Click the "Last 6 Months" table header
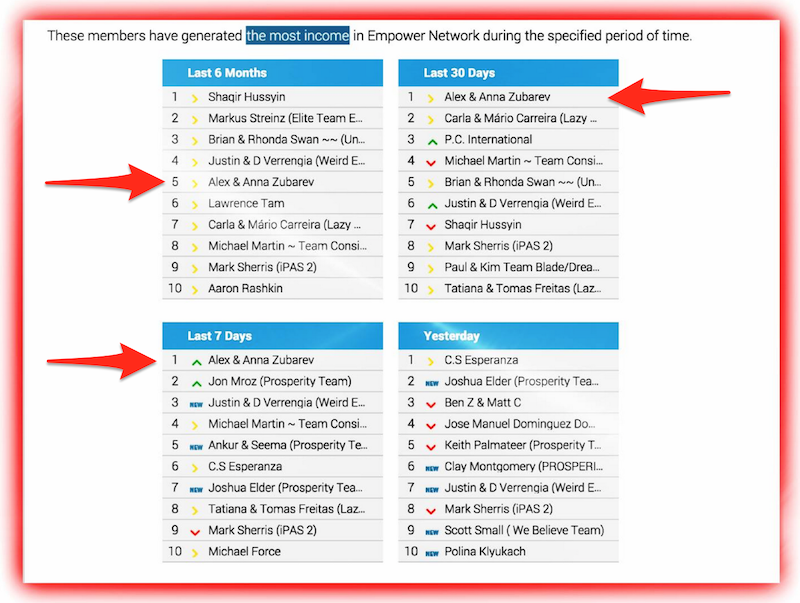800x603 pixels. pos(272,73)
